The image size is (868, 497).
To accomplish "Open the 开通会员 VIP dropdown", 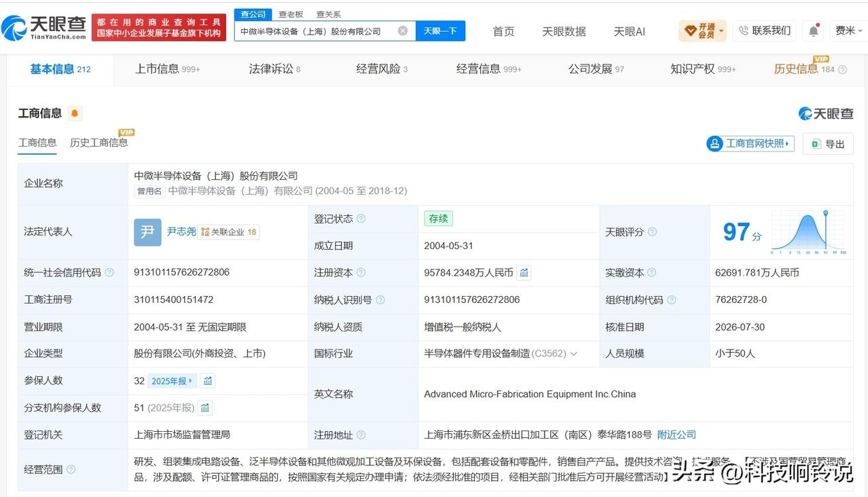I will click(704, 31).
